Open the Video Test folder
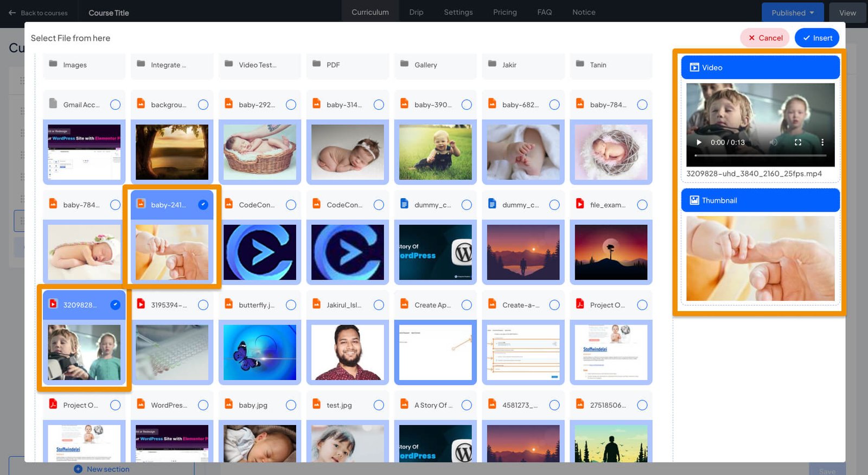 (x=260, y=65)
